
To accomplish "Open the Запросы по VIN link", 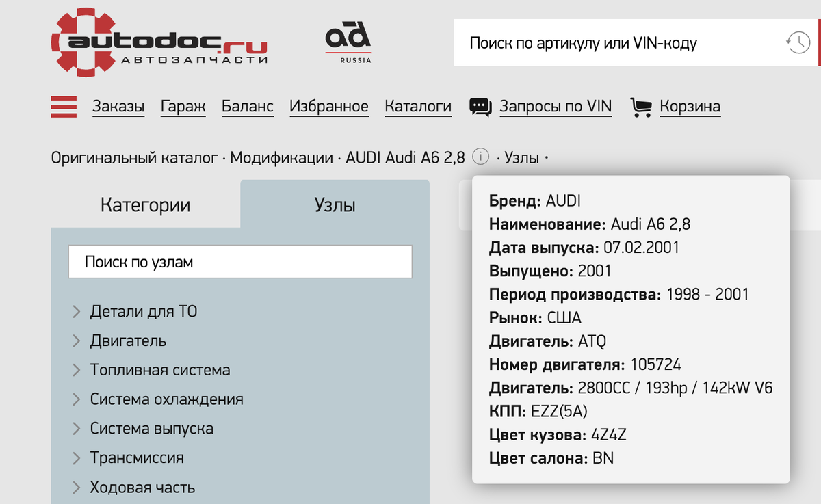I will point(556,107).
